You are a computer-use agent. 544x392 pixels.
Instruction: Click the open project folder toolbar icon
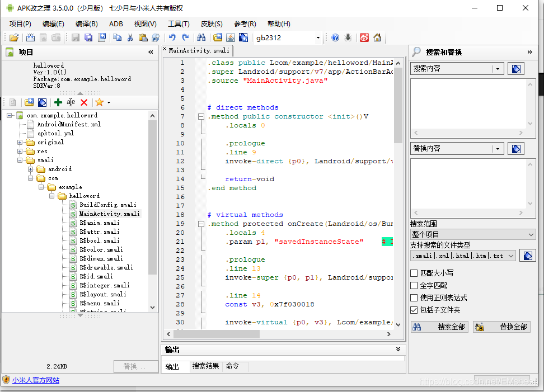coord(14,37)
